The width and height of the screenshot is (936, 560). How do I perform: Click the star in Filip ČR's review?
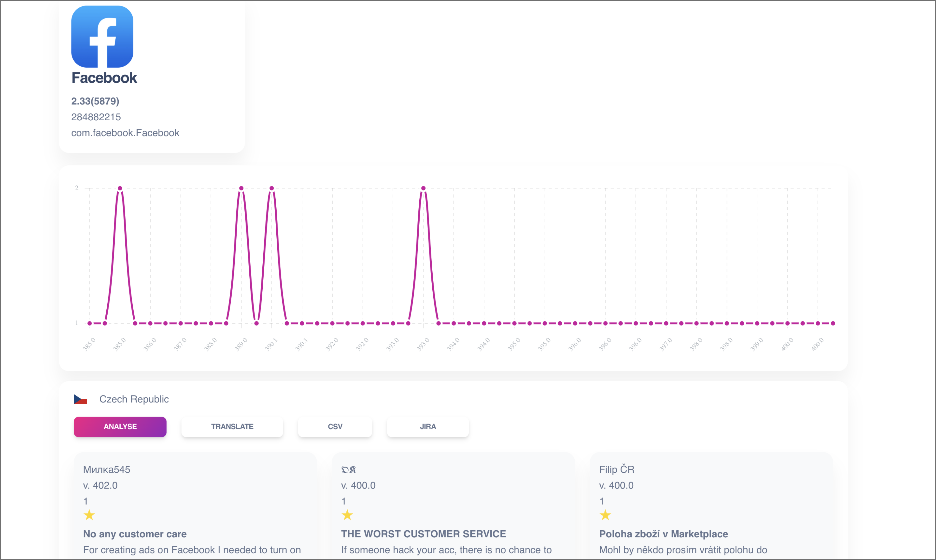[x=605, y=515]
